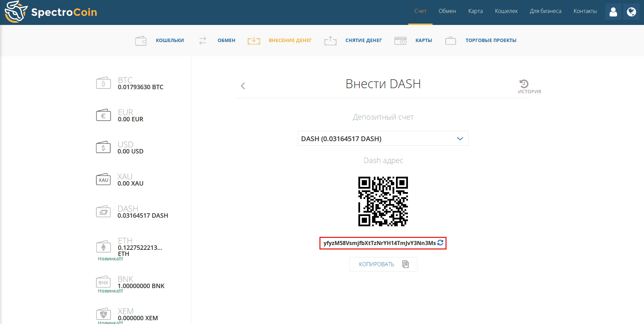Select the USD wallet icon
Image resolution: width=644 pixels, height=324 pixels.
point(103,147)
